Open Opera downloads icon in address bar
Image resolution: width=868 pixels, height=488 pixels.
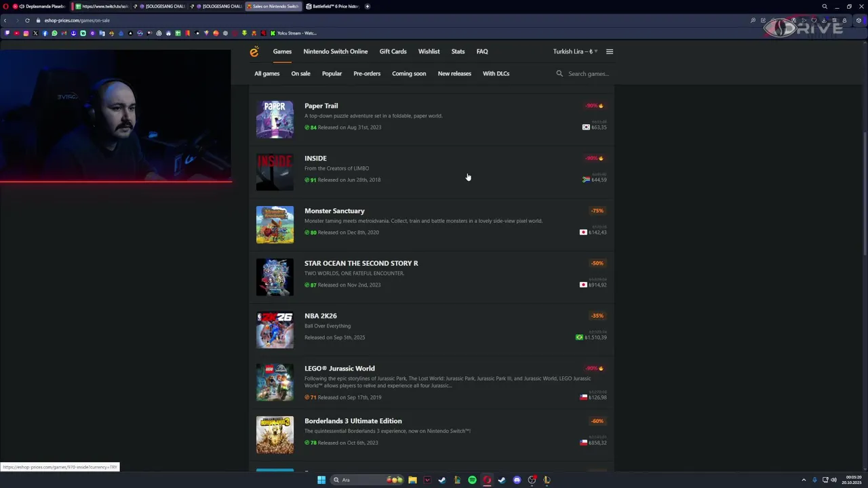(823, 20)
